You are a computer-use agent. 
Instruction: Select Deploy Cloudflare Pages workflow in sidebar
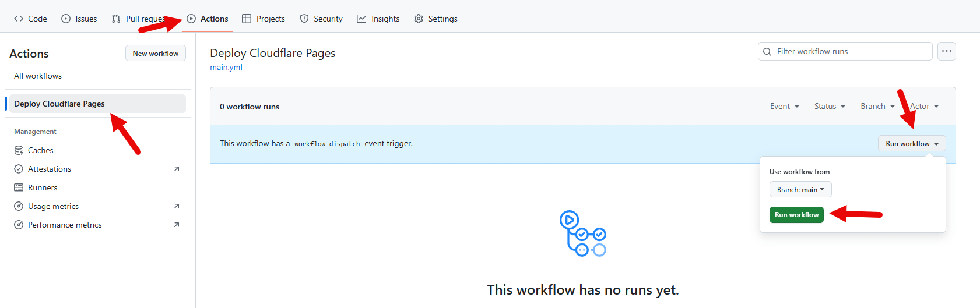(x=97, y=104)
